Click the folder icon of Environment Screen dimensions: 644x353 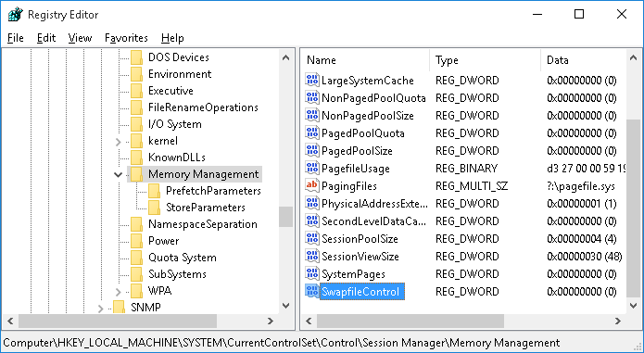click(136, 74)
